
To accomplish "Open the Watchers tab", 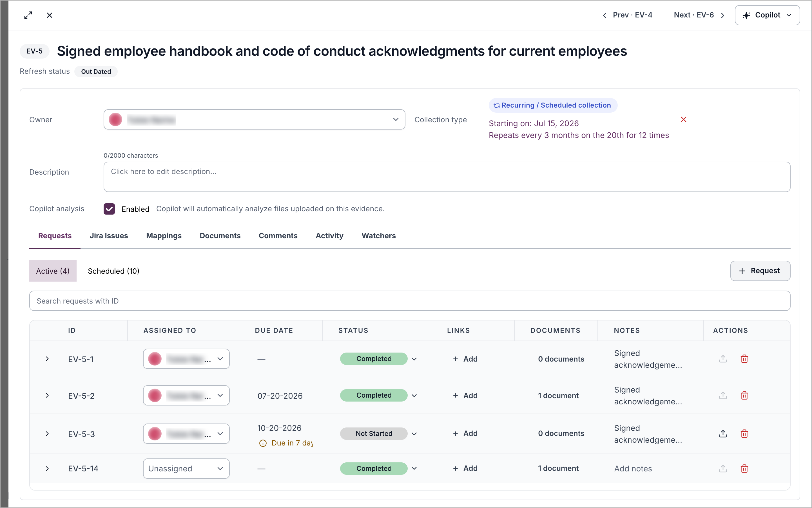I will 379,235.
